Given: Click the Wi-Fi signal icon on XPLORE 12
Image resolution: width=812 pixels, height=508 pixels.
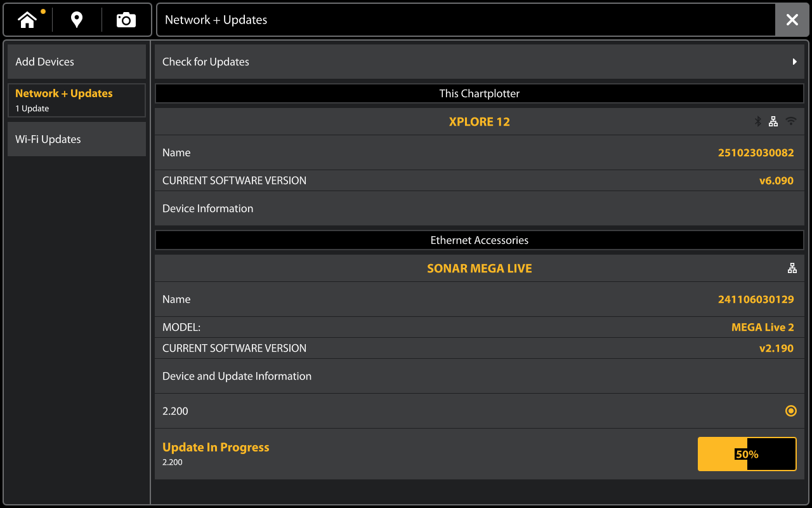Looking at the screenshot, I should coord(790,121).
